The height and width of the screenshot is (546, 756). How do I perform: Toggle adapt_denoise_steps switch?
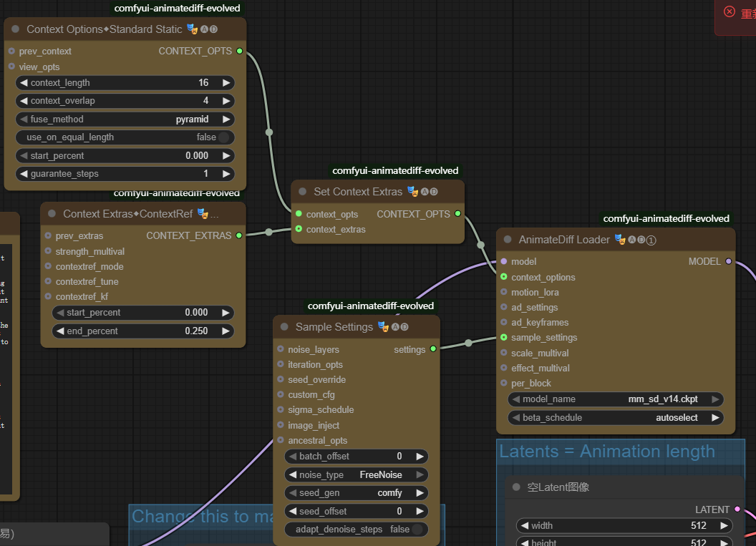click(x=417, y=530)
